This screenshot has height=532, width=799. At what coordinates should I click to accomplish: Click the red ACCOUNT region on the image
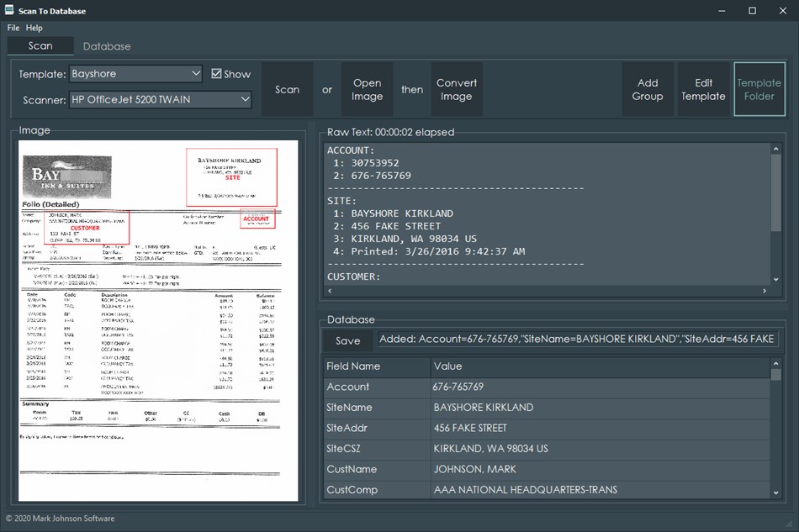(257, 219)
